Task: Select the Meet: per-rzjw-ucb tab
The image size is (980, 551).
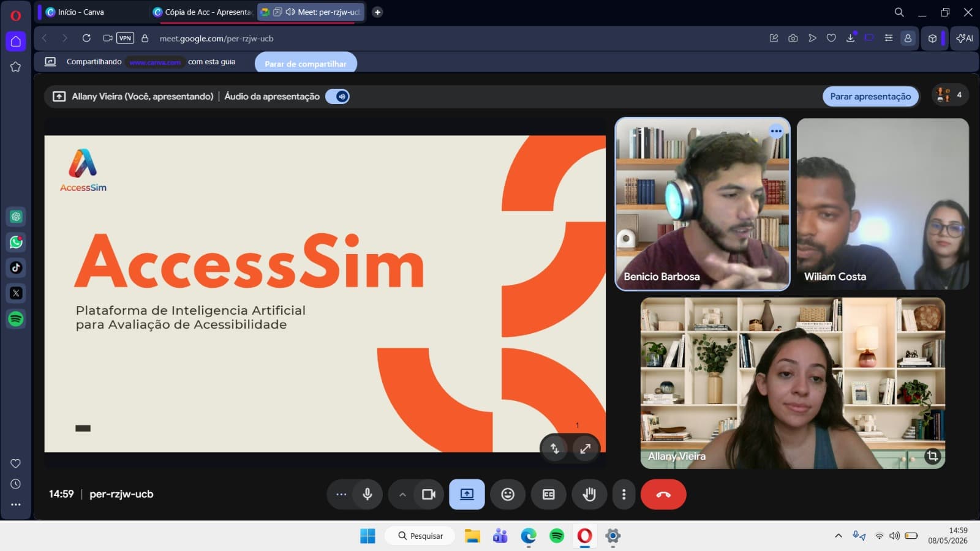Action: 311,12
